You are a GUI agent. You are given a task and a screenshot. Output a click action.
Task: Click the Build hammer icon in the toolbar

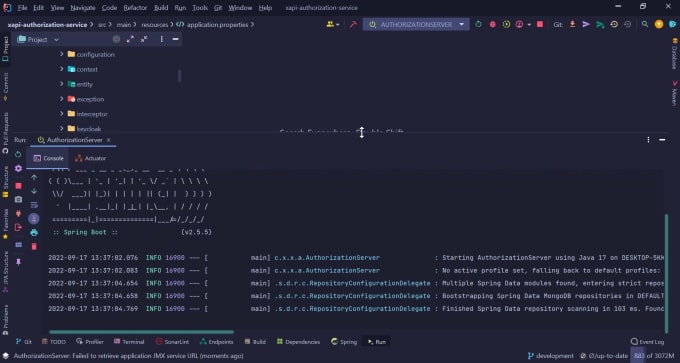[353, 24]
